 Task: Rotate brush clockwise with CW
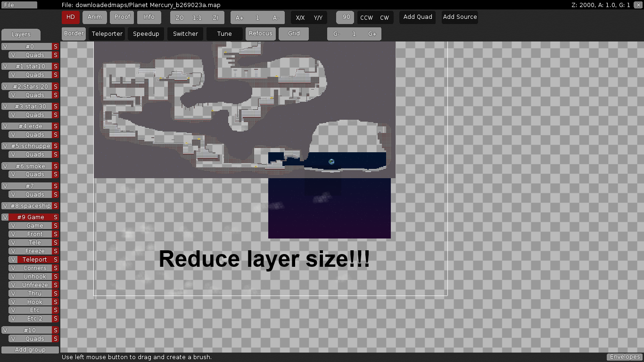coord(385,18)
